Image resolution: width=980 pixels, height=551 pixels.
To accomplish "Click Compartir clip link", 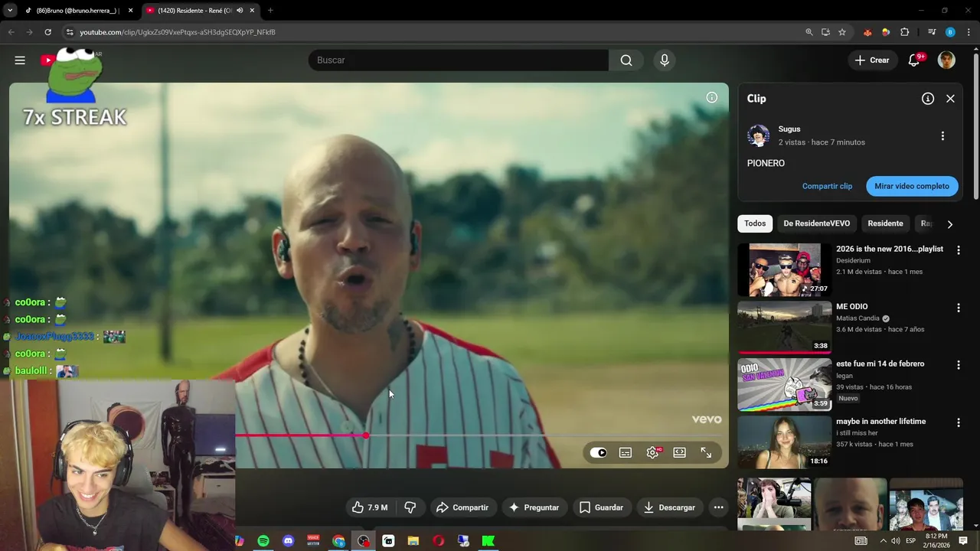I will tap(827, 186).
